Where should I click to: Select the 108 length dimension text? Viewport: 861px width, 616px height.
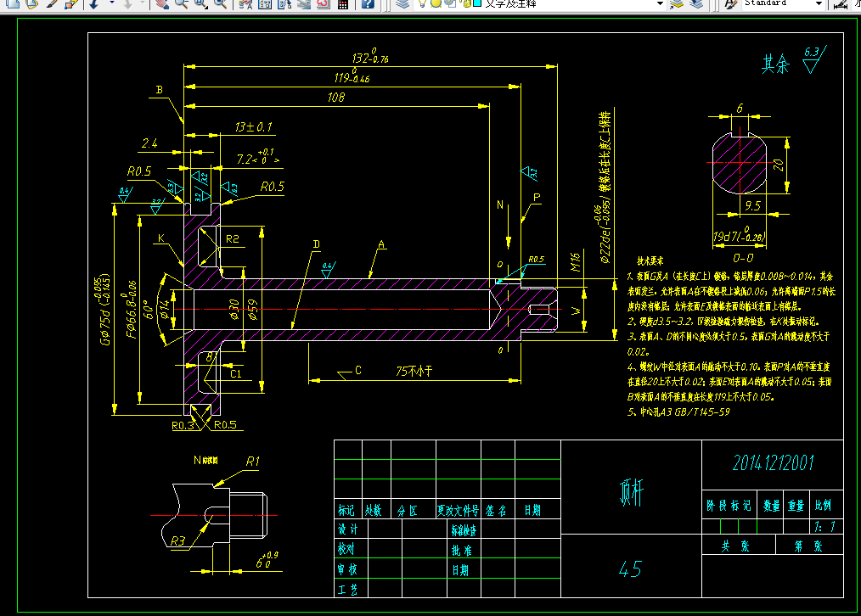tap(336, 97)
